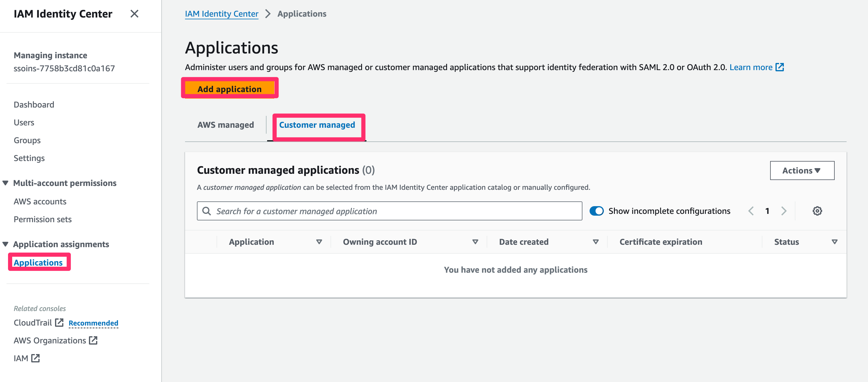The width and height of the screenshot is (868, 382).
Task: Open the Actions dropdown
Action: pos(802,171)
